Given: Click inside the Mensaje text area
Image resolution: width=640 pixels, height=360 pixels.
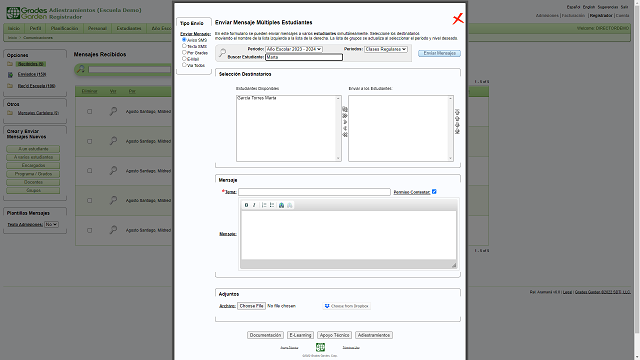Looking at the screenshot, I should click(x=349, y=235).
